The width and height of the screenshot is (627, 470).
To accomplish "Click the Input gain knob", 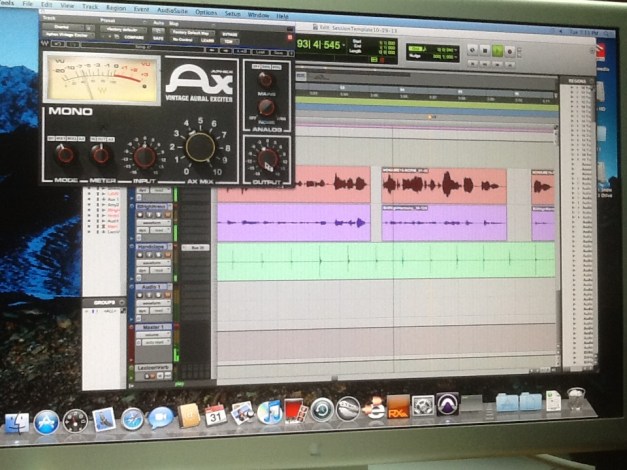I will 144,157.
